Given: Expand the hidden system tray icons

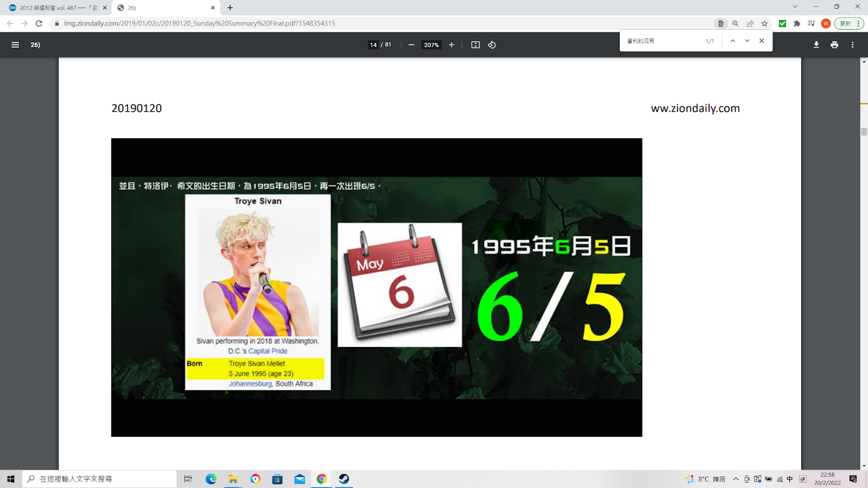Looking at the screenshot, I should click(x=736, y=479).
